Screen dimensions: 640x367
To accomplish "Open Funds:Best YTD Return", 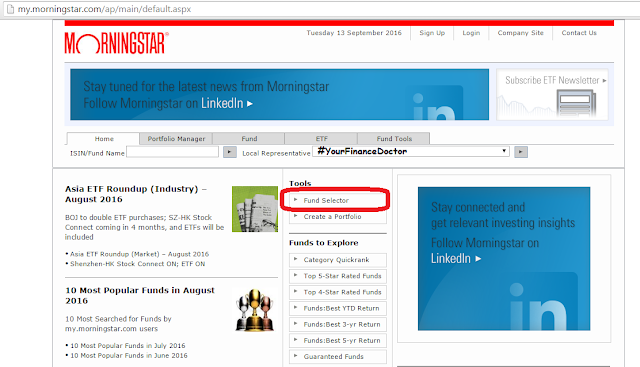I will pyautogui.click(x=338, y=309).
